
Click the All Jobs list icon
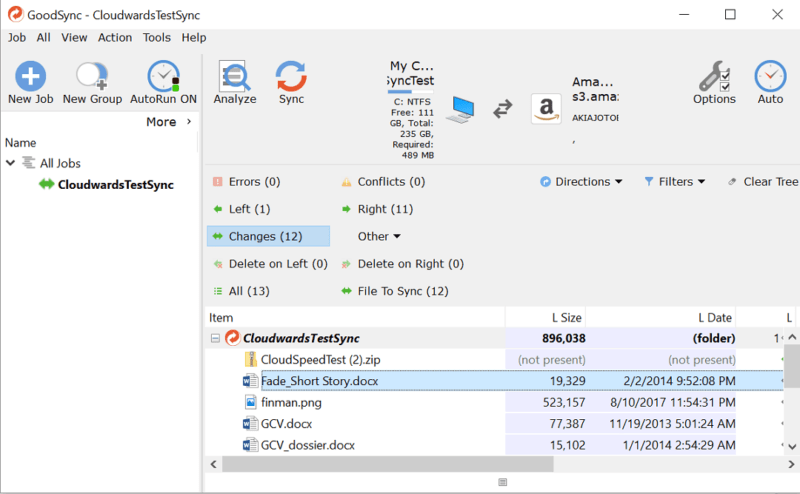(x=29, y=163)
